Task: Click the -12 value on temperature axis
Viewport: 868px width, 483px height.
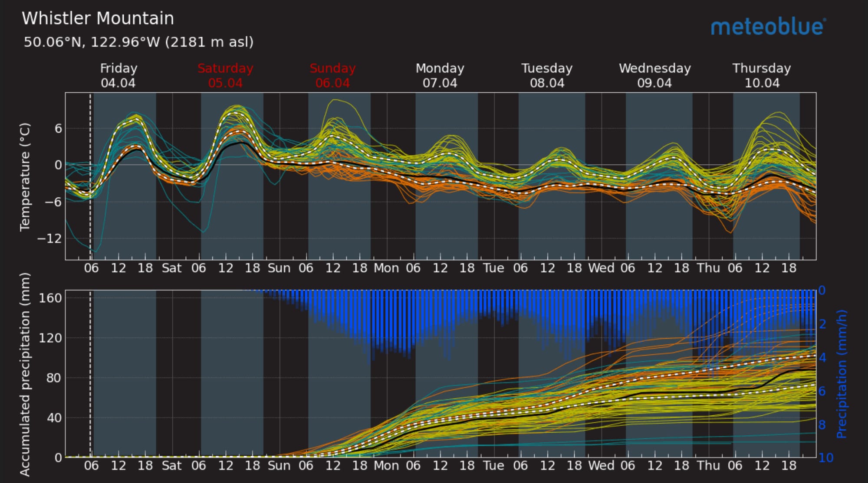Action: [49, 238]
